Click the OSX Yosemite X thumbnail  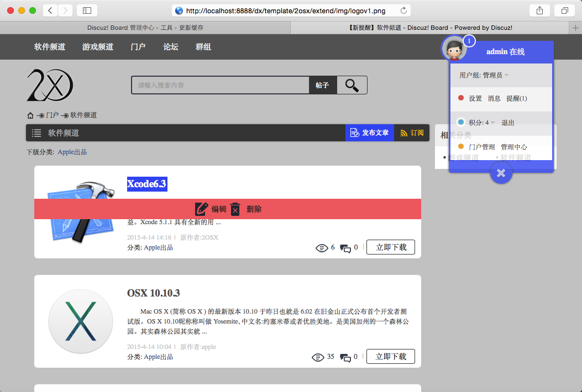click(x=81, y=321)
